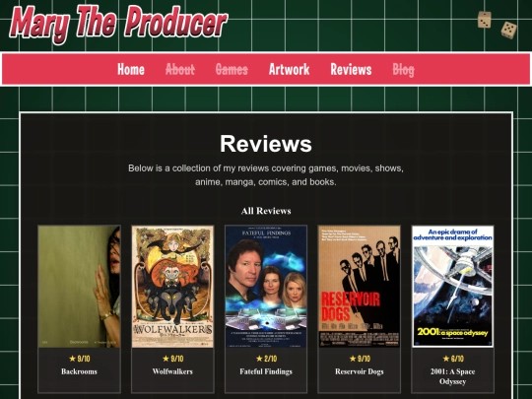Click the star icon on Wolfwalkers rating
This screenshot has width=532, height=399.
pos(166,359)
